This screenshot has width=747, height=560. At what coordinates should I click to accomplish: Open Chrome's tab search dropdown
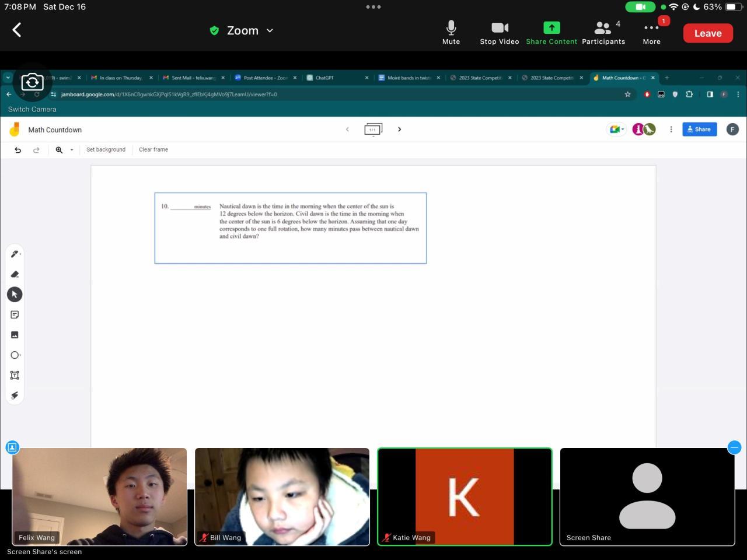tap(8, 78)
